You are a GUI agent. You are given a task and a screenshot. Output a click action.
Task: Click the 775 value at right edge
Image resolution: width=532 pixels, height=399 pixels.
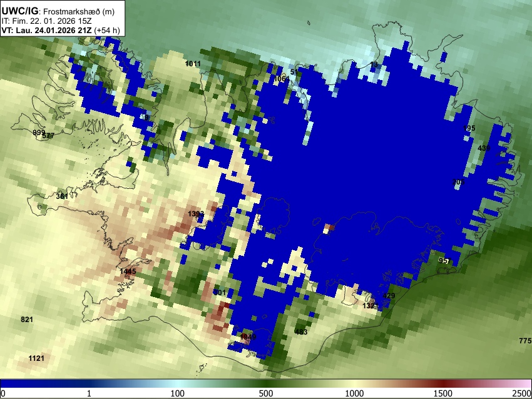pyautogui.click(x=525, y=341)
